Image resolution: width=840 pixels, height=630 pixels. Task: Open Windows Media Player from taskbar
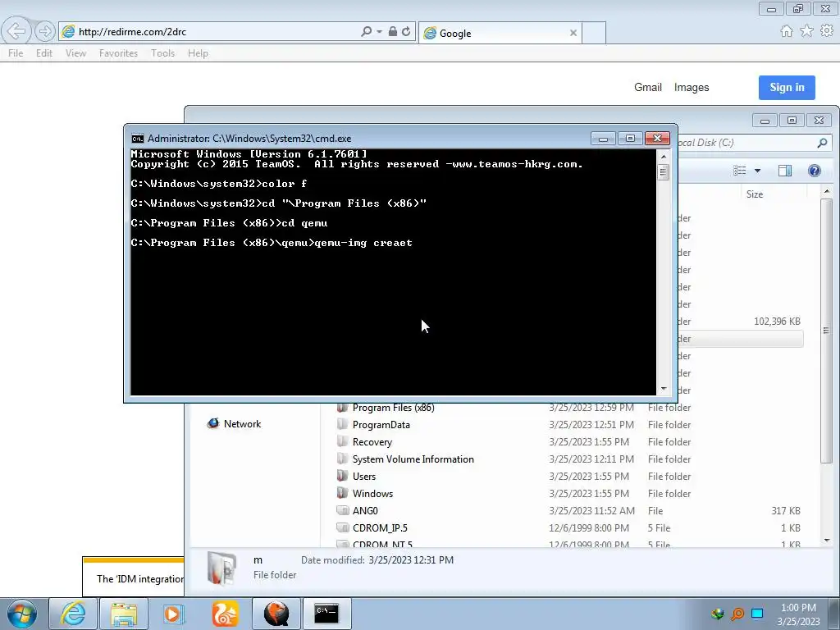click(x=174, y=614)
